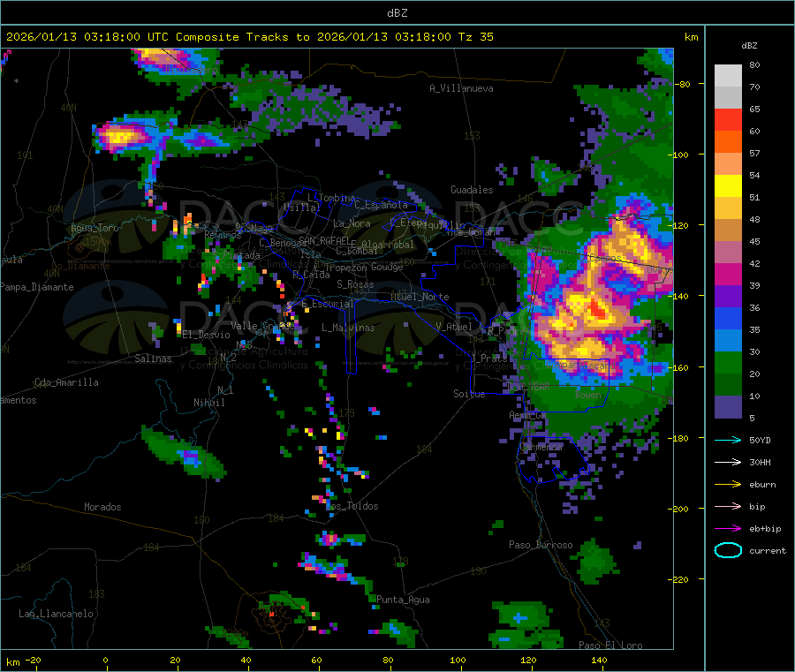
Task: Click the Bowen map label
Action: (x=588, y=395)
